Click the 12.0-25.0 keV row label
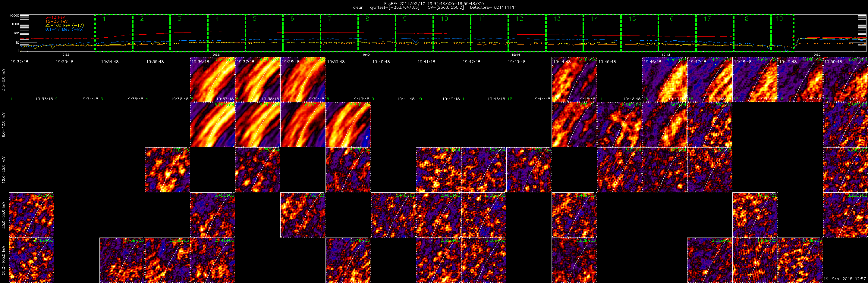 pyautogui.click(x=3, y=169)
